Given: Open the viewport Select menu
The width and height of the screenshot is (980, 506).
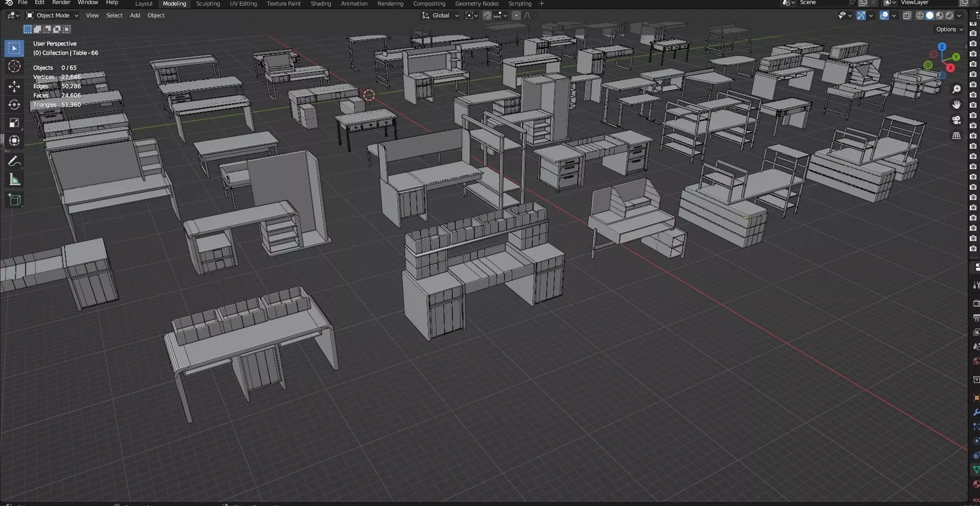Looking at the screenshot, I should click(114, 15).
